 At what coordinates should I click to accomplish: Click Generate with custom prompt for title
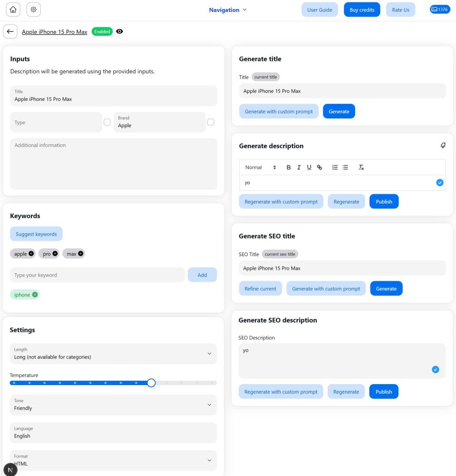(x=279, y=111)
